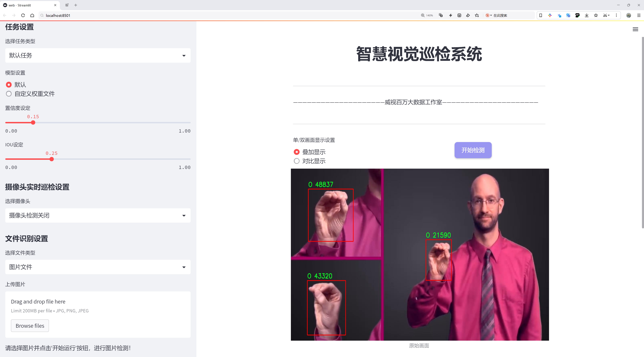Open the browser main hamburger menu
Screen dimensions: 644x357
click(639, 15)
